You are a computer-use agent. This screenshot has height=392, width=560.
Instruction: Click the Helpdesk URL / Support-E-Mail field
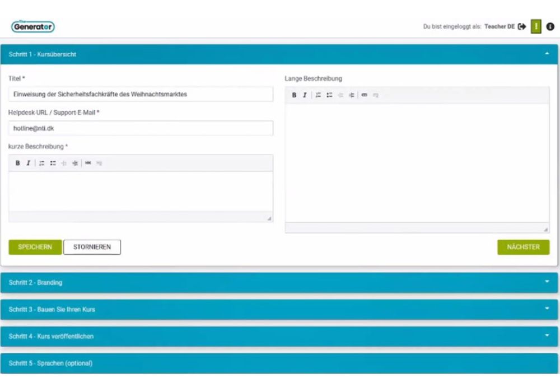(141, 128)
